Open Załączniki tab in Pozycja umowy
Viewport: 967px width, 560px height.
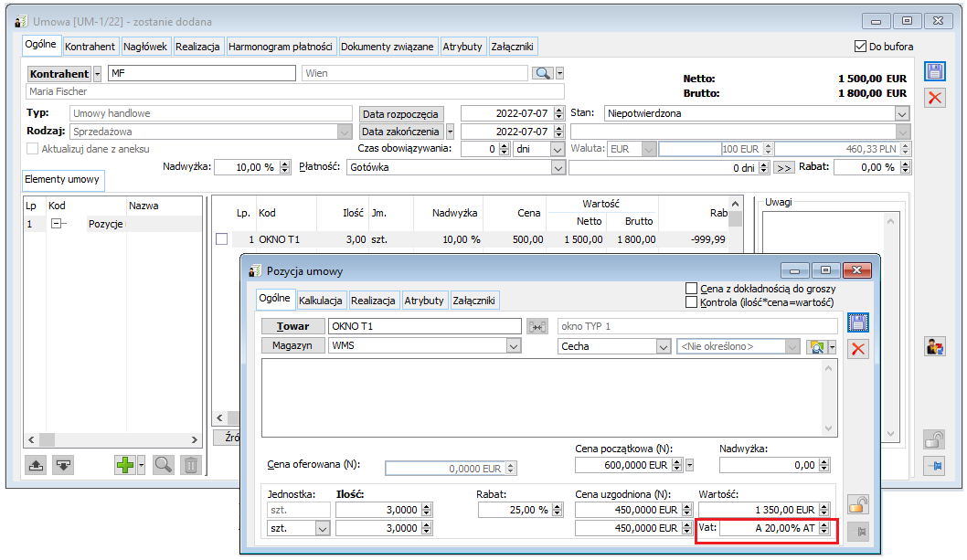pos(473,301)
